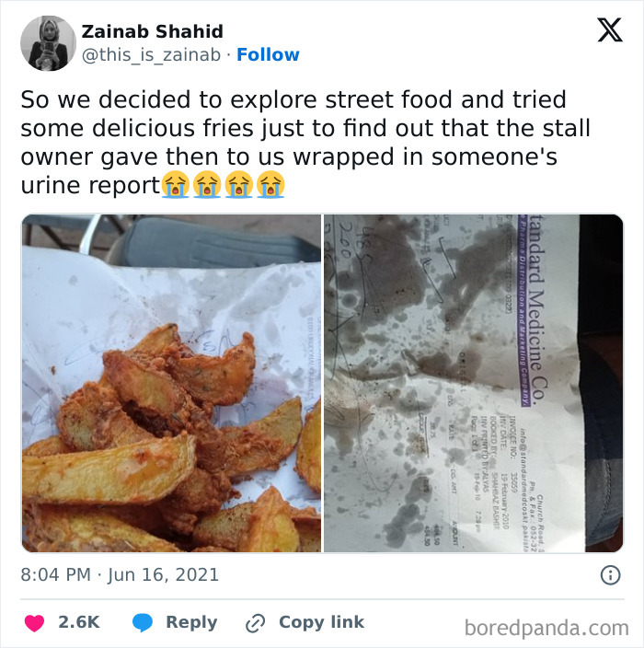This screenshot has width=644, height=648.
Task: Open the Zainab Shahid display name
Action: 152,31
